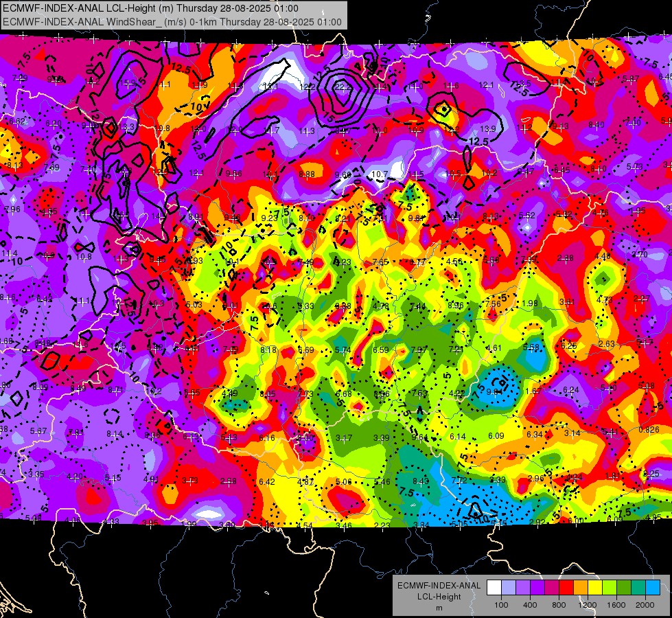Click the 4.48 grid value
The image size is (672, 618).
tap(603, 256)
